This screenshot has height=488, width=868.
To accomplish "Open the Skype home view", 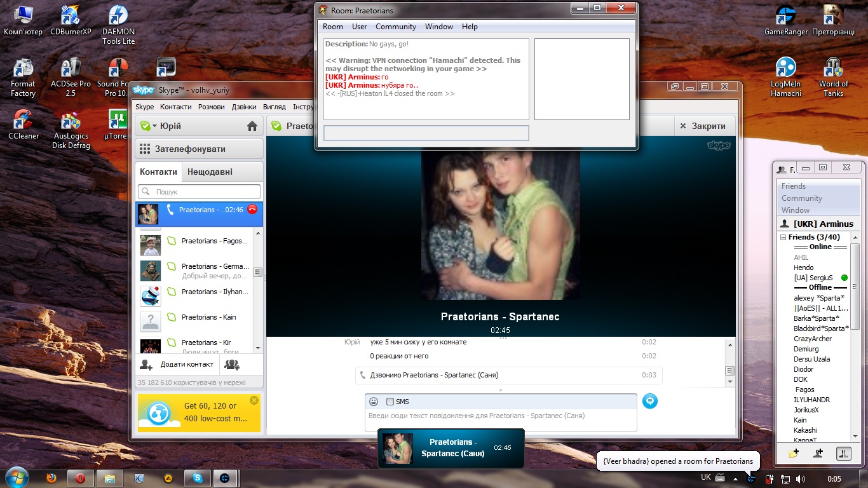I will tap(252, 126).
